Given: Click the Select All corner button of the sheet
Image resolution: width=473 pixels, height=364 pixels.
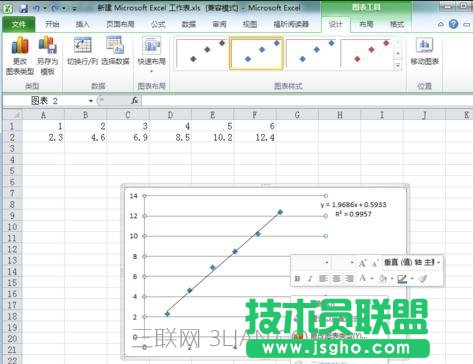Looking at the screenshot, I should [x=13, y=115].
